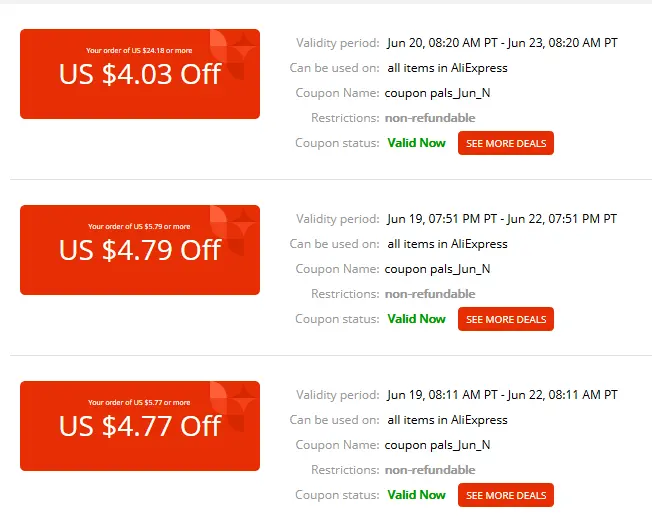Screen dimensions: 652x524
Task: Click See More Deals for $4.03 coupon
Action: pos(506,143)
